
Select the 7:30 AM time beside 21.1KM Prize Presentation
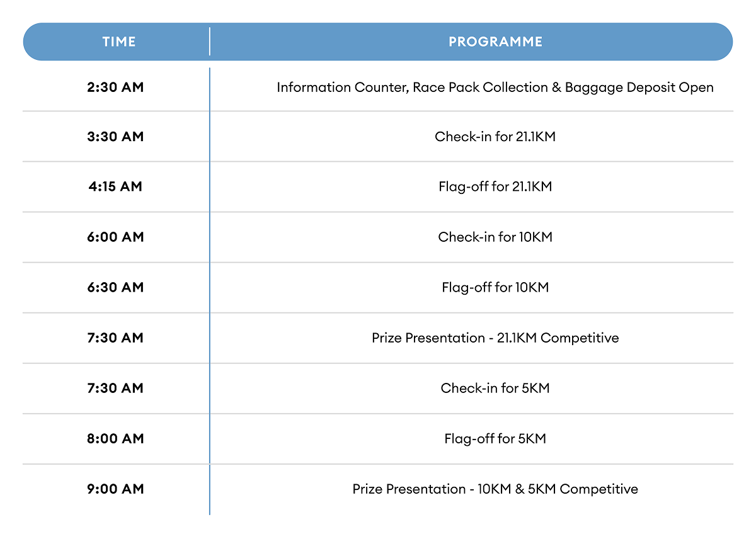pos(115,338)
